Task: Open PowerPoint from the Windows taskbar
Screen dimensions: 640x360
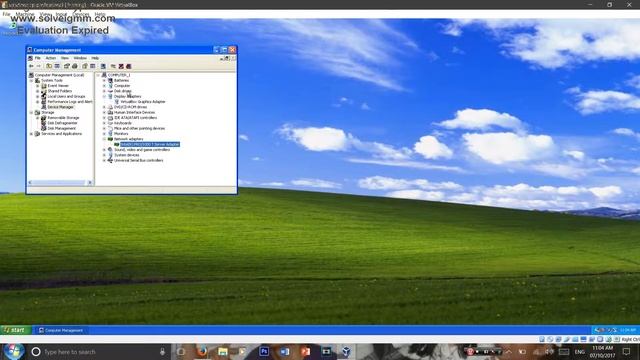Action: click(305, 351)
